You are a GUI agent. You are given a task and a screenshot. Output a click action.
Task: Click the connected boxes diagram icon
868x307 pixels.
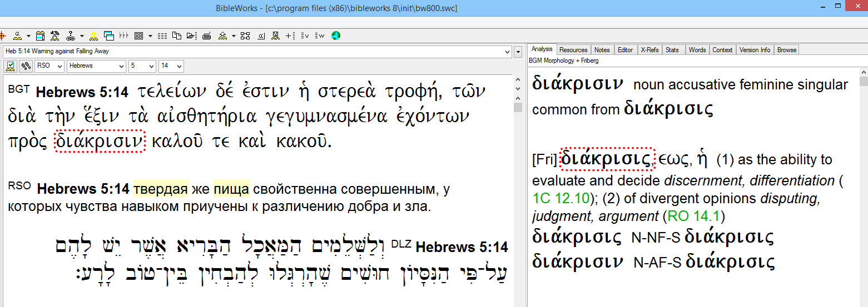tap(245, 36)
